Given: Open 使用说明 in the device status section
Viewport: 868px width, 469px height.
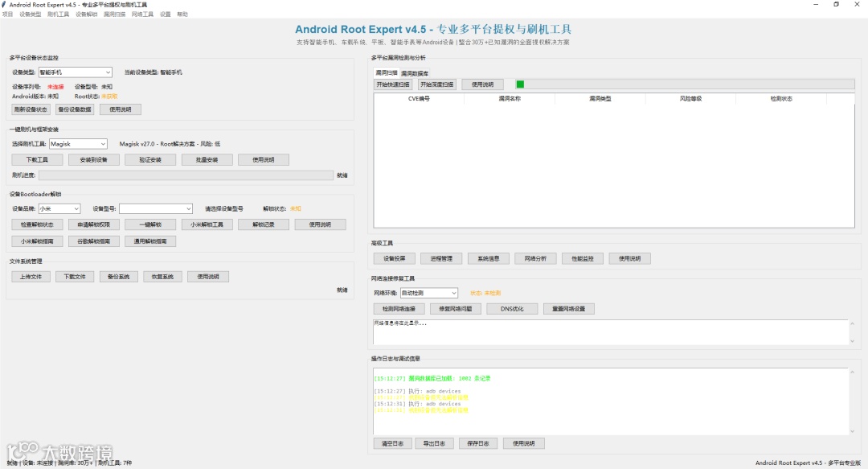Looking at the screenshot, I should click(120, 109).
